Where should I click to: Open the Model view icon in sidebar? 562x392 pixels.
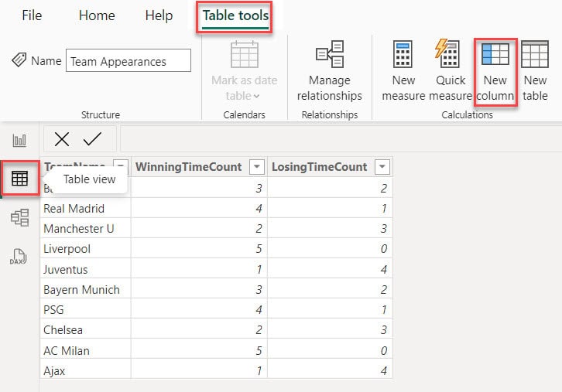click(19, 217)
